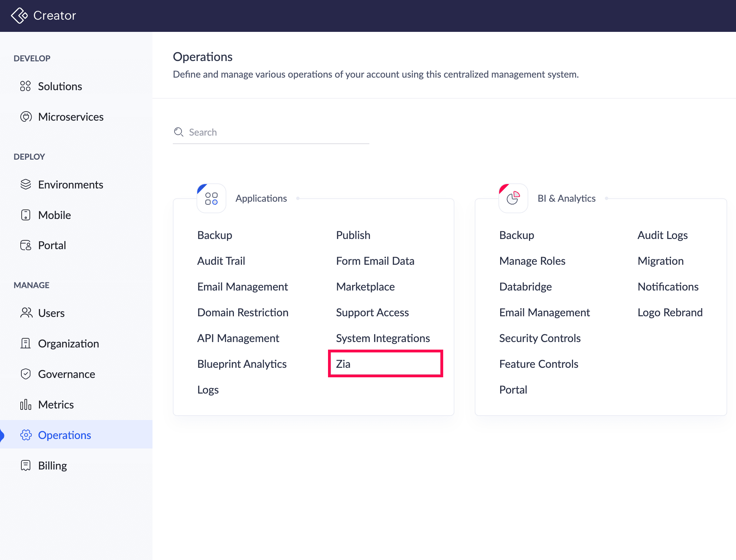Open Zia under Applications
736x560 pixels.
click(x=343, y=364)
